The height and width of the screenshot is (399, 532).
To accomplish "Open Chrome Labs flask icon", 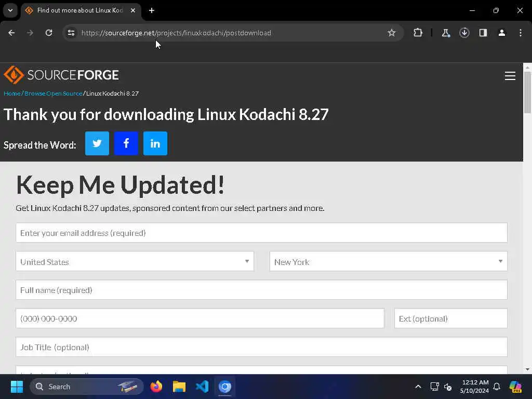I will 445,33.
